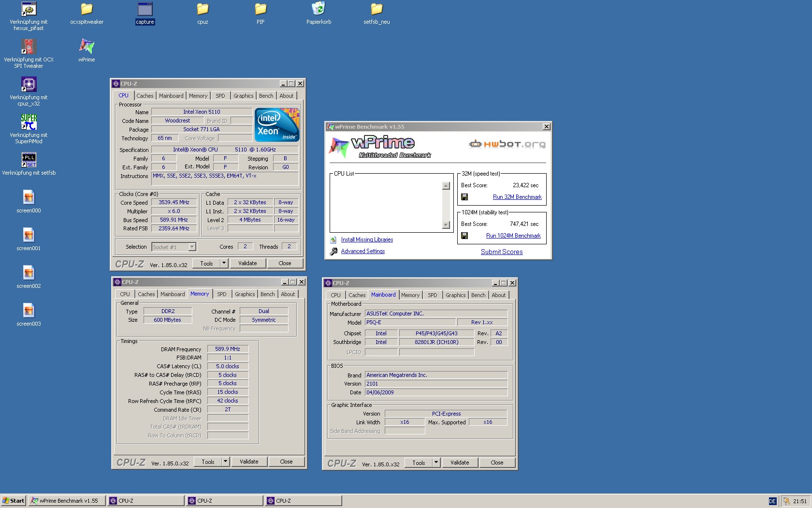Select the capture desktop icon
812x508 pixels.
[145, 9]
